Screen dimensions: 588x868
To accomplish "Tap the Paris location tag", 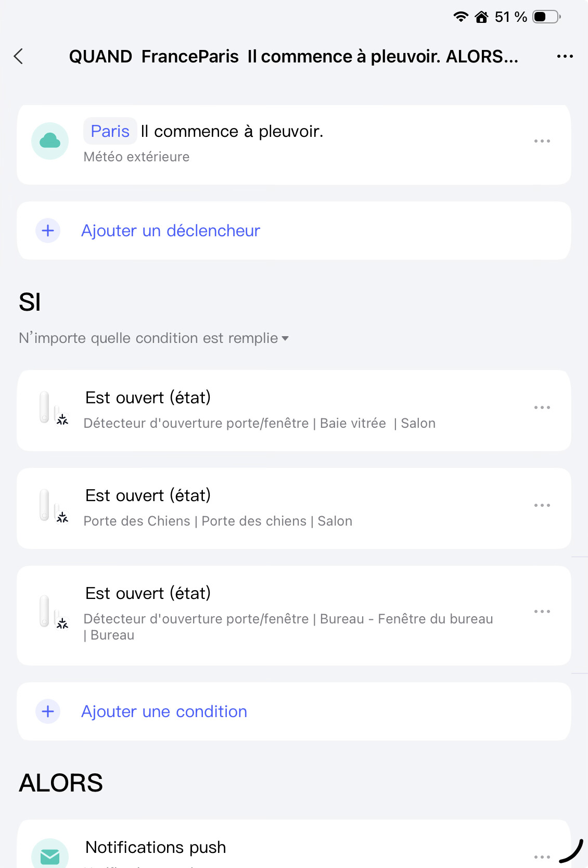I will coord(110,131).
